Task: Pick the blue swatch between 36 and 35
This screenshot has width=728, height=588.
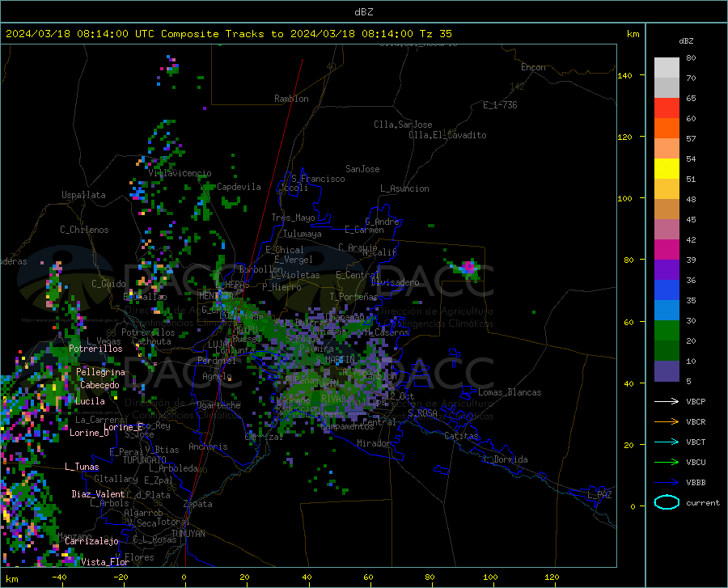Action: (667, 290)
